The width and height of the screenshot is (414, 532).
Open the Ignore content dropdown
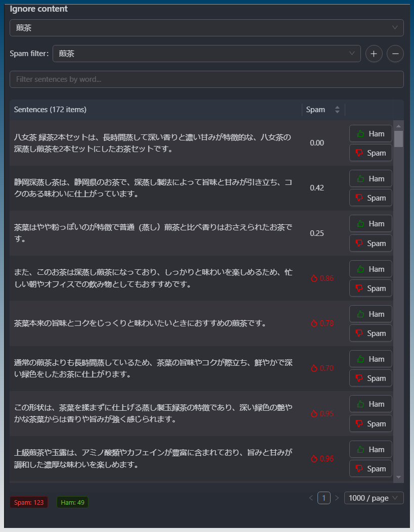pyautogui.click(x=206, y=28)
